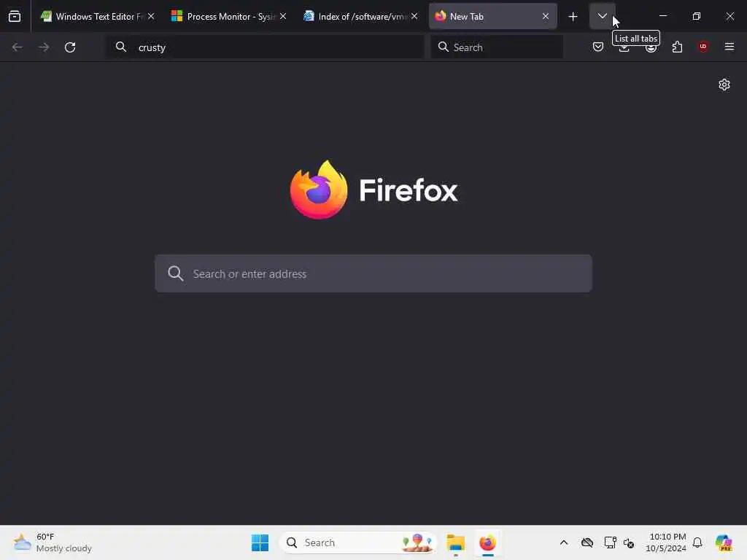Click OneDrive cloud icon in system tray
The height and width of the screenshot is (560, 747).
[x=587, y=542]
